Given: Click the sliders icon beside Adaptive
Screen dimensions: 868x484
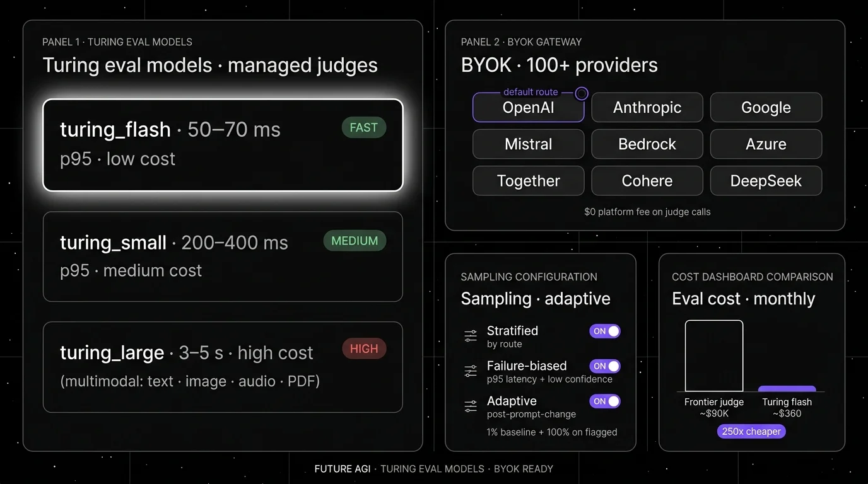Looking at the screenshot, I should point(471,406).
